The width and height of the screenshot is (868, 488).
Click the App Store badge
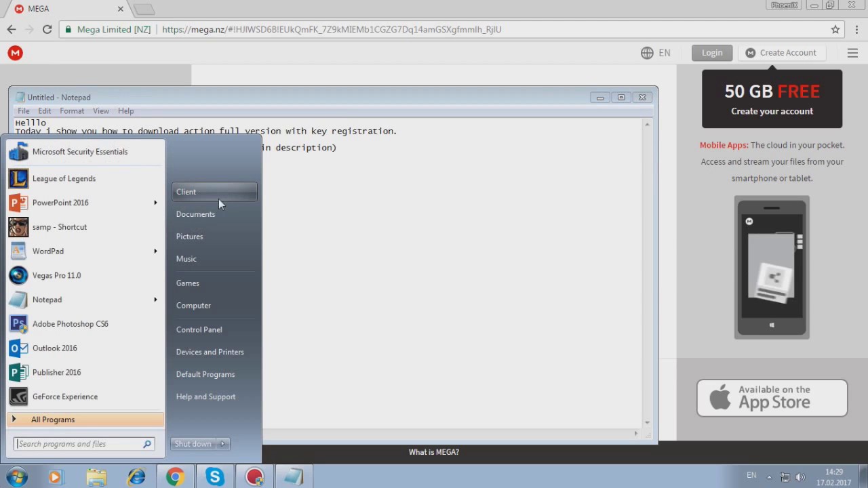point(772,397)
